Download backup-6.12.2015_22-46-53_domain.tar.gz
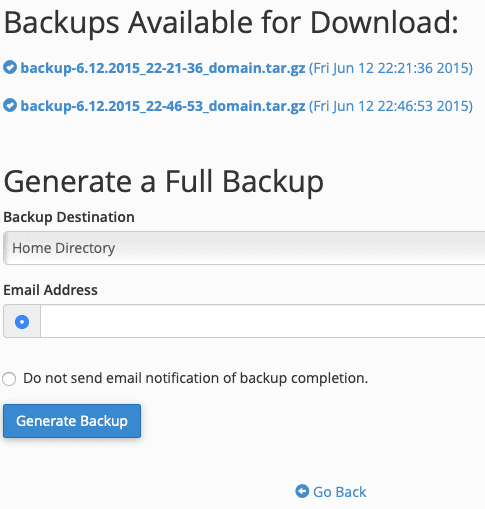485x509 pixels. pyautogui.click(x=163, y=106)
